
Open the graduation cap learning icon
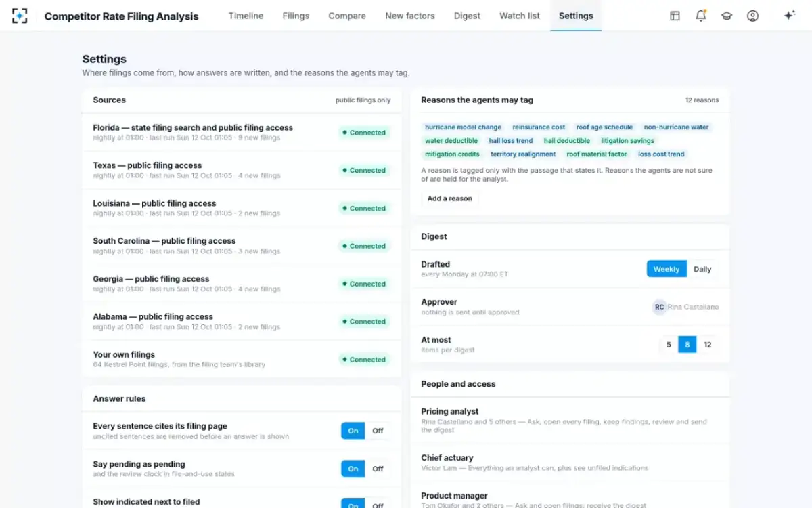coord(727,16)
